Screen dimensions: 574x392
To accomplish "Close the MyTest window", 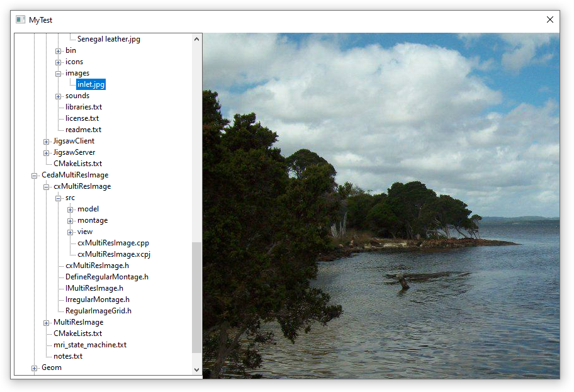I will [x=550, y=20].
